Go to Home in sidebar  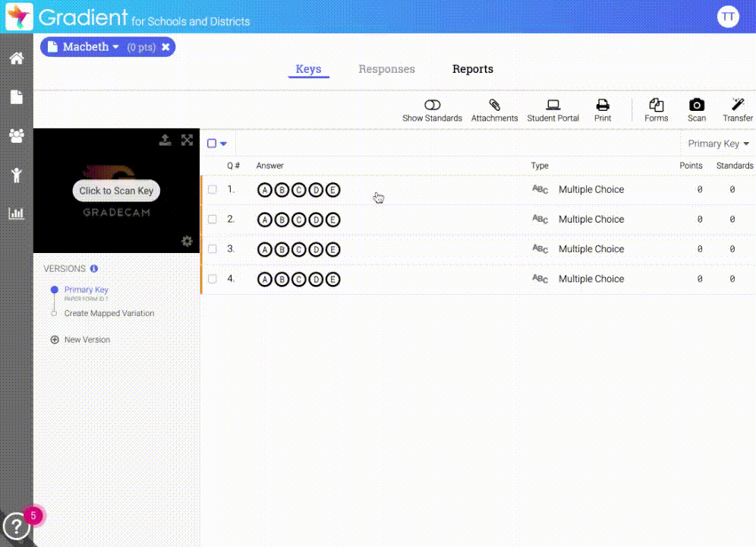tap(16, 58)
